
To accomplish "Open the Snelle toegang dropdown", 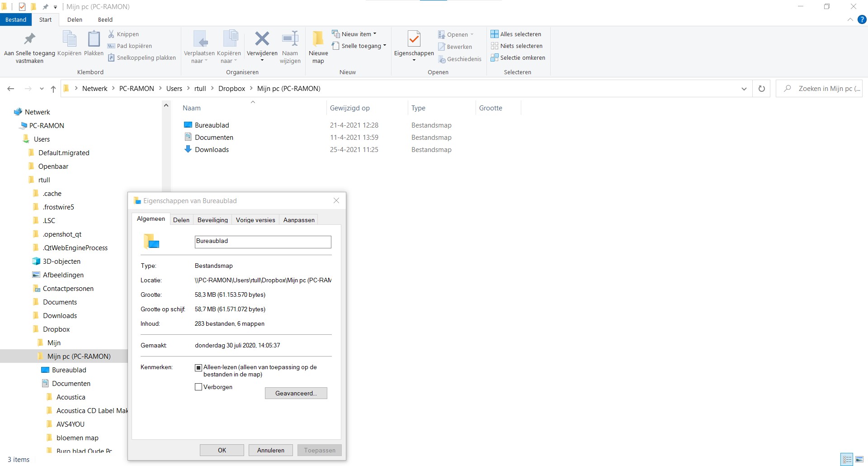I will 359,46.
